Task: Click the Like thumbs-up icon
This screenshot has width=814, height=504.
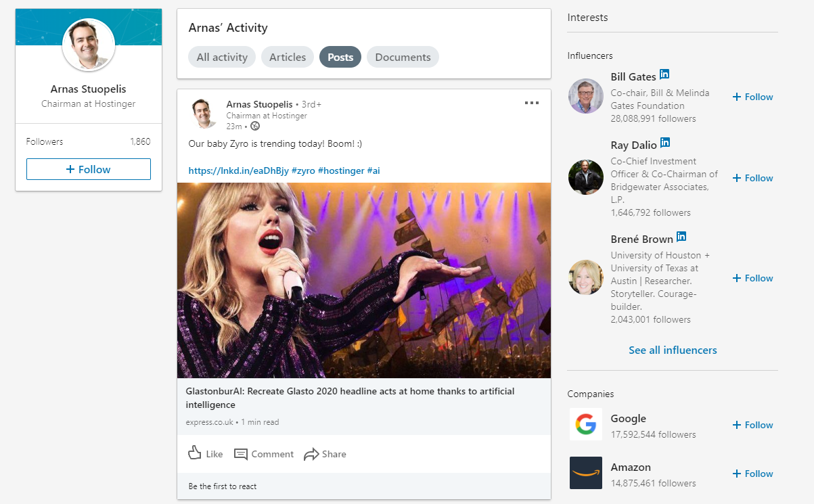Action: pyautogui.click(x=195, y=453)
